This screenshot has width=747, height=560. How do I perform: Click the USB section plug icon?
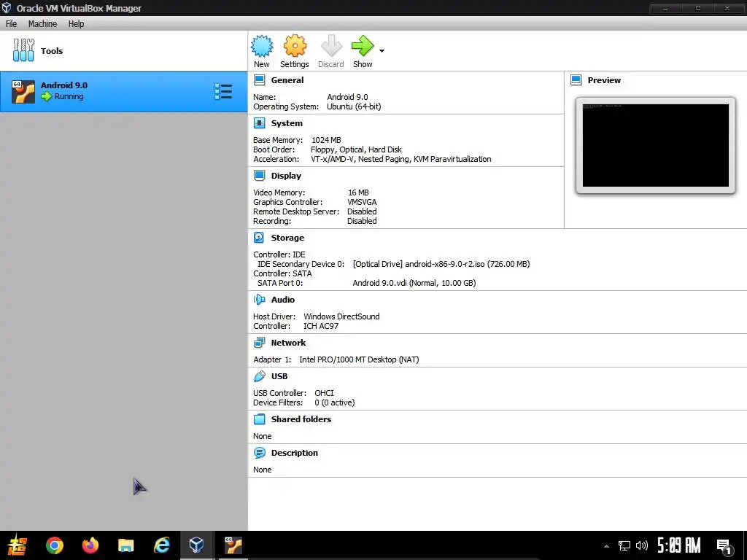tap(259, 376)
